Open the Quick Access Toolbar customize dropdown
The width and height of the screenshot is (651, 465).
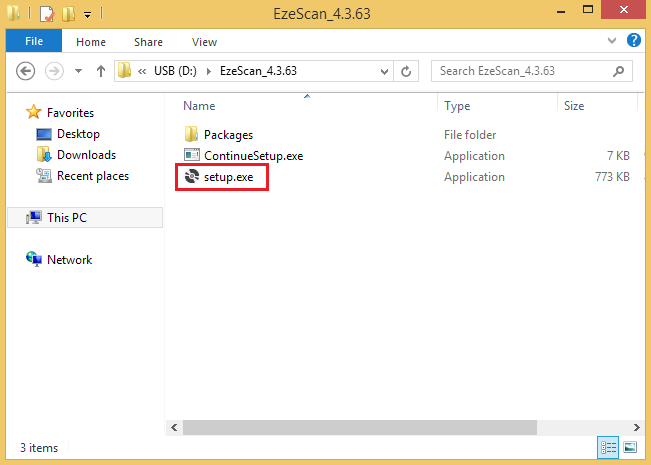click(x=88, y=15)
